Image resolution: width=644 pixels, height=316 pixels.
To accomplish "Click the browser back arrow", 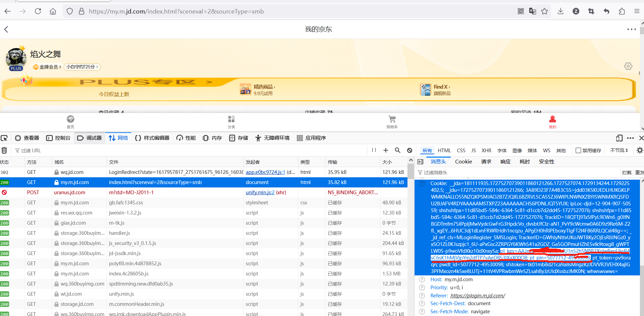I will point(7,12).
